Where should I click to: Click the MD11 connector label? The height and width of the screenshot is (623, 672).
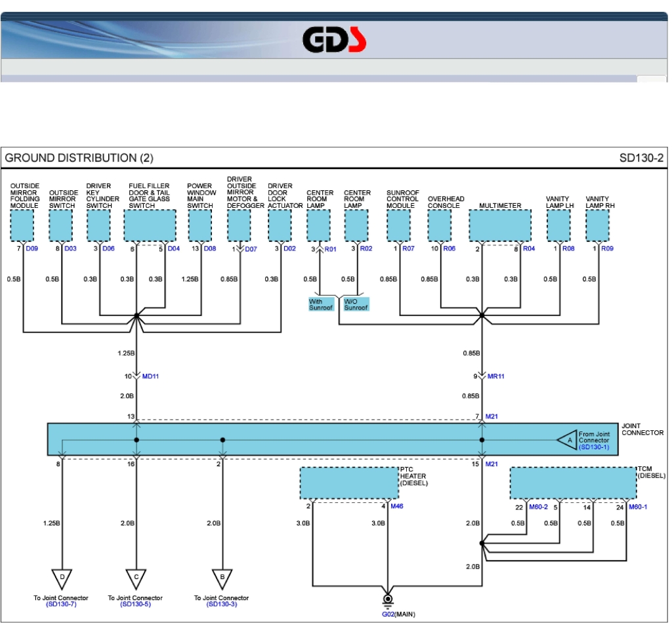(152, 376)
